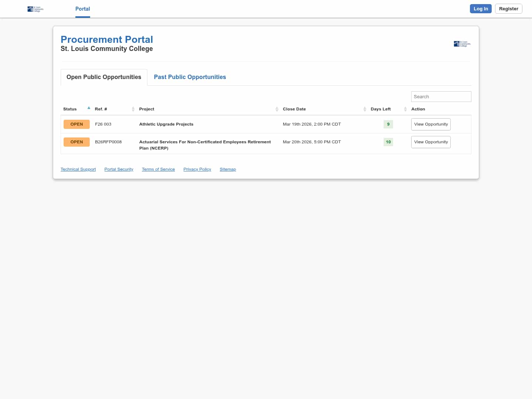Viewport: 532px width, 399px height.
Task: View Opportunity for Athletic Upgrade Projects
Action: [431, 124]
